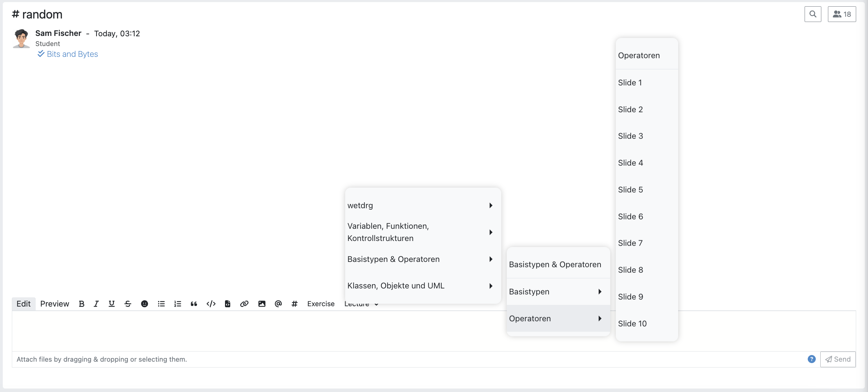
Task: Attach an image
Action: [x=262, y=304]
